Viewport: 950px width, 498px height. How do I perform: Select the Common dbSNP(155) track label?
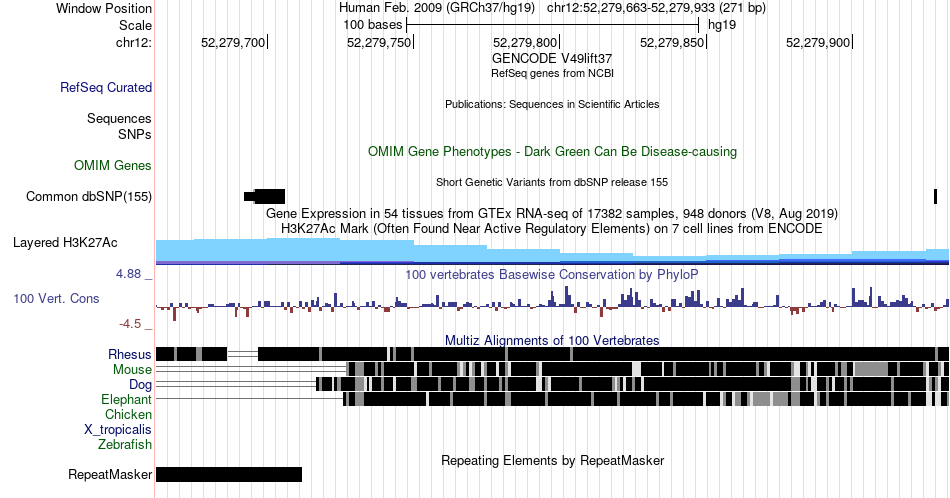88,196
